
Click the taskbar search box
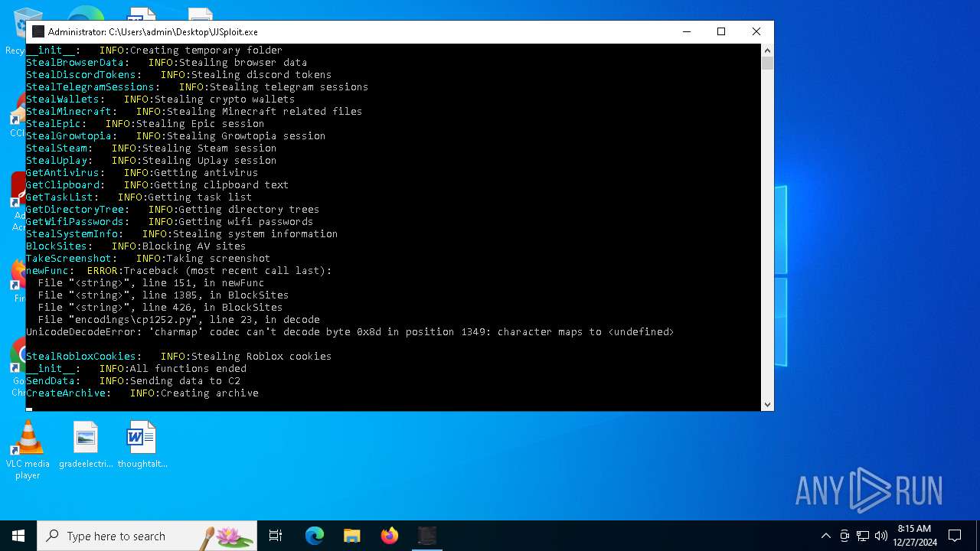147,536
